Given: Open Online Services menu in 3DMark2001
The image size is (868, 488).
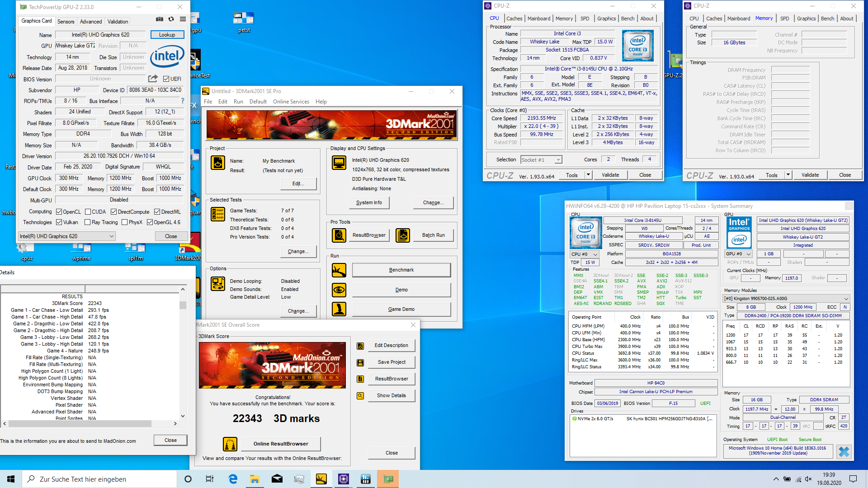Looking at the screenshot, I should pyautogui.click(x=291, y=102).
